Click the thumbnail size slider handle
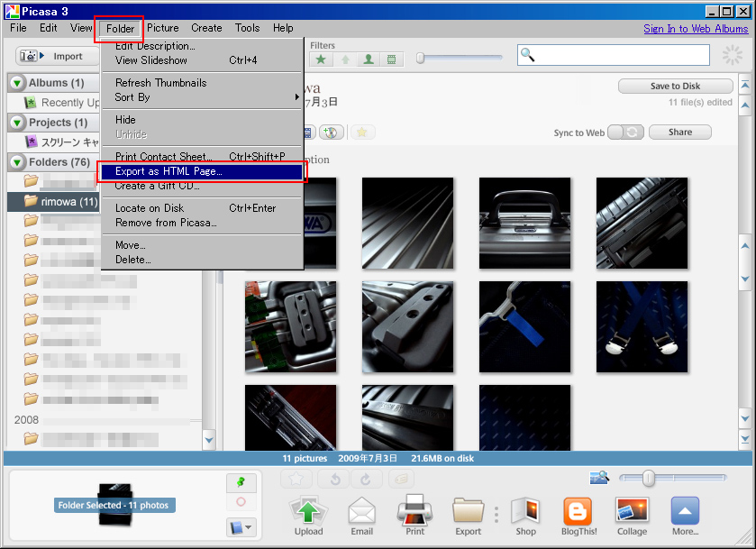Viewport: 756px width, 549px height. tap(648, 478)
